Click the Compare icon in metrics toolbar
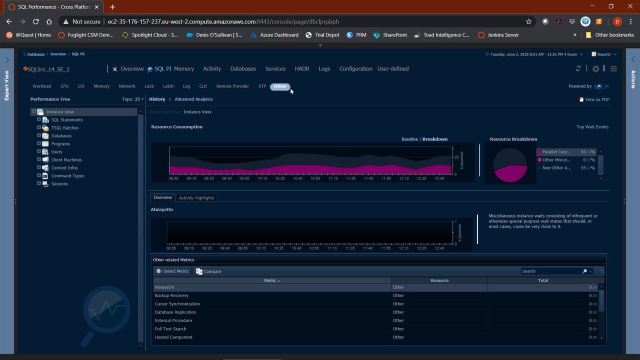Image resolution: width=640 pixels, height=360 pixels. tap(199, 271)
